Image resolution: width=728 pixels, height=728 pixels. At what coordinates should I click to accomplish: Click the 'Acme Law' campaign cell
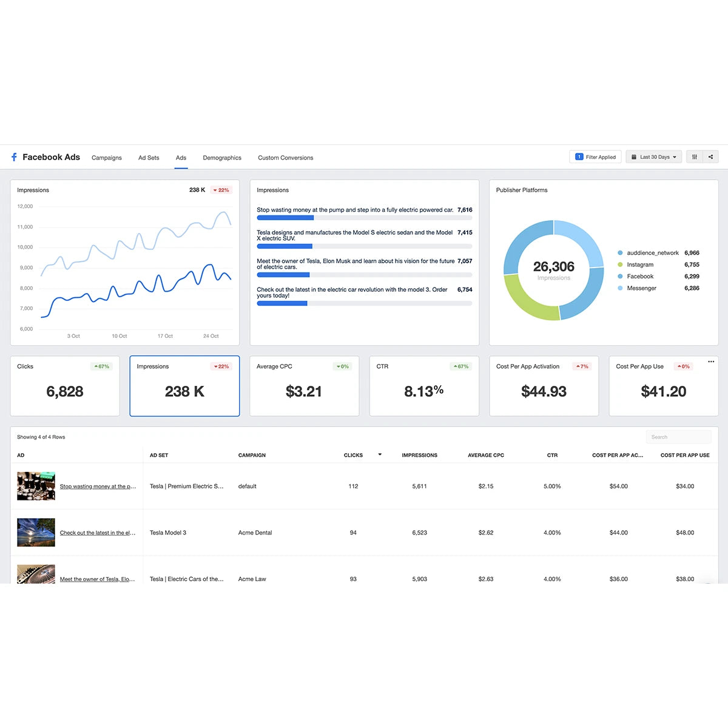point(252,579)
